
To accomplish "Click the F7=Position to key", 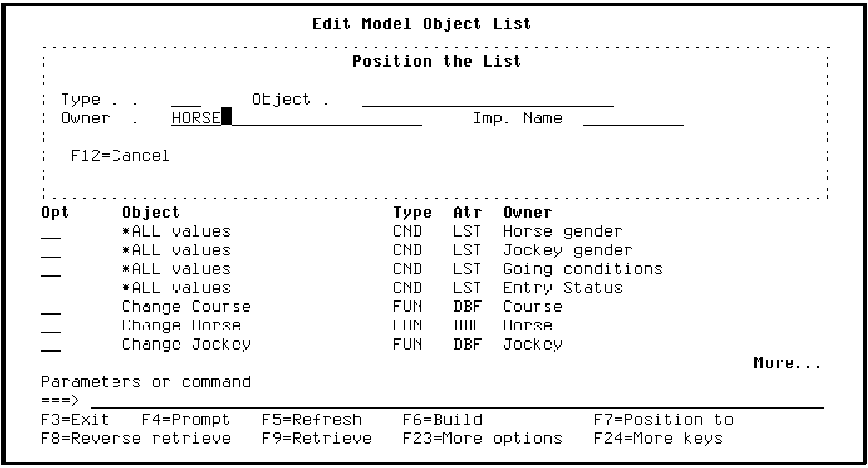I will point(664,419).
